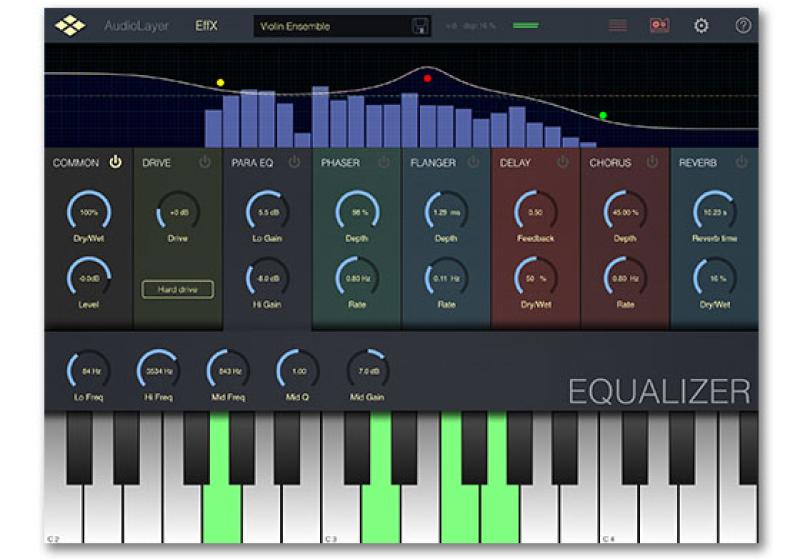Screen dimensions: 800x560
Task: Click the Hard drive button
Action: pos(178,289)
